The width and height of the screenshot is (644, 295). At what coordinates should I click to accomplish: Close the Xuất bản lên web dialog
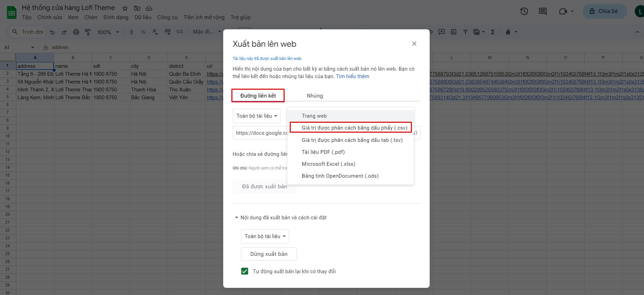(414, 44)
